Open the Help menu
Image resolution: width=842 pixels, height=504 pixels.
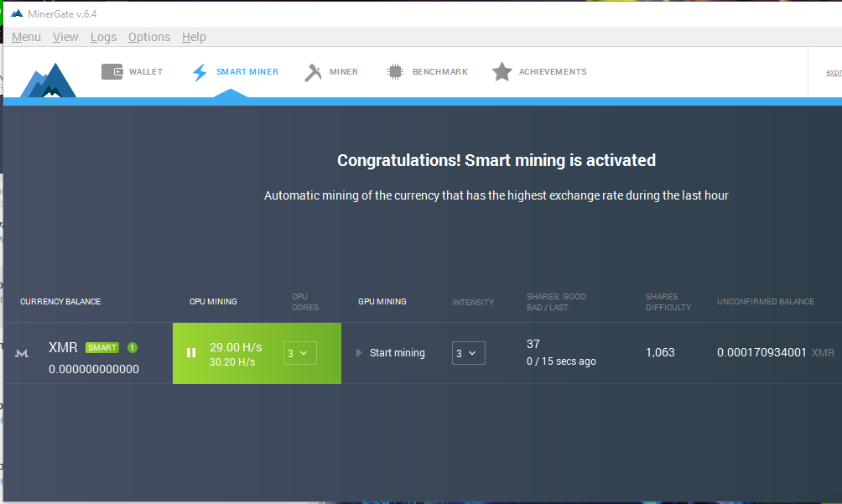[x=194, y=37]
